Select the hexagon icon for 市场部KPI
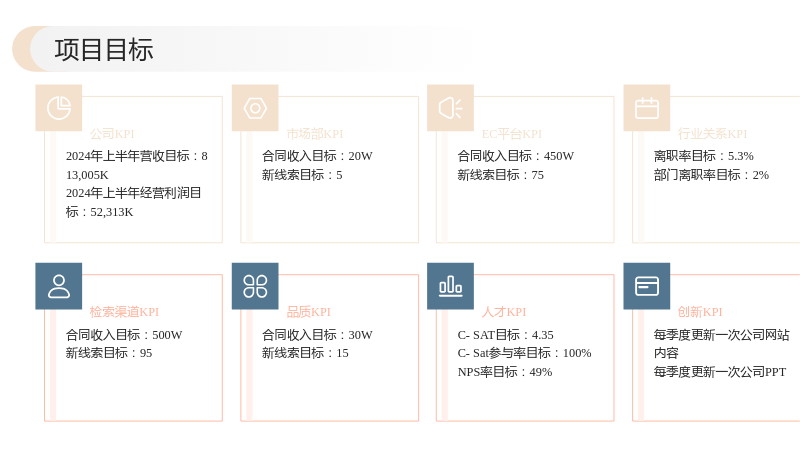The image size is (800, 450). point(255,108)
